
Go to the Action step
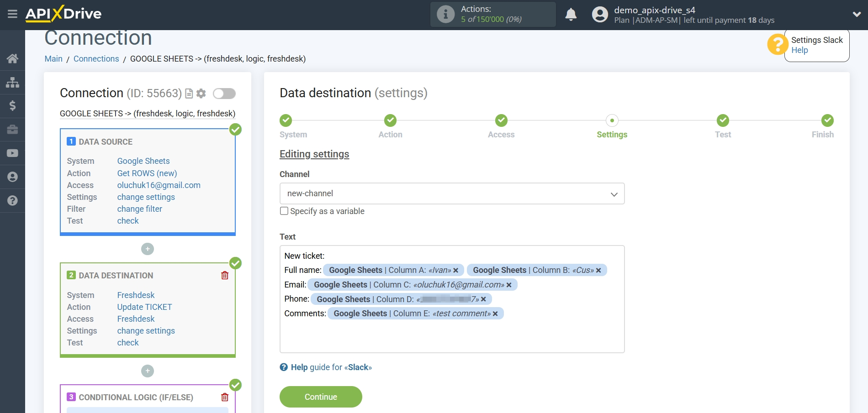[x=390, y=120]
